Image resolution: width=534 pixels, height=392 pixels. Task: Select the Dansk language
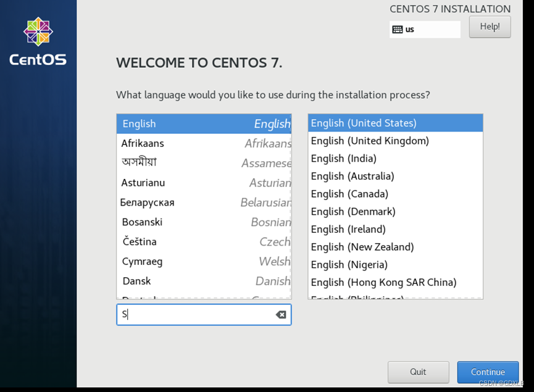click(136, 281)
